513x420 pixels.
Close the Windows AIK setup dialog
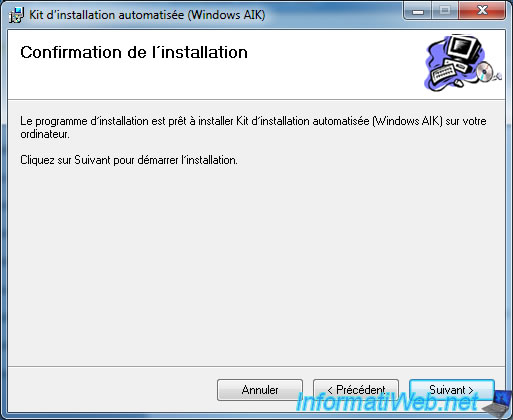click(482, 11)
